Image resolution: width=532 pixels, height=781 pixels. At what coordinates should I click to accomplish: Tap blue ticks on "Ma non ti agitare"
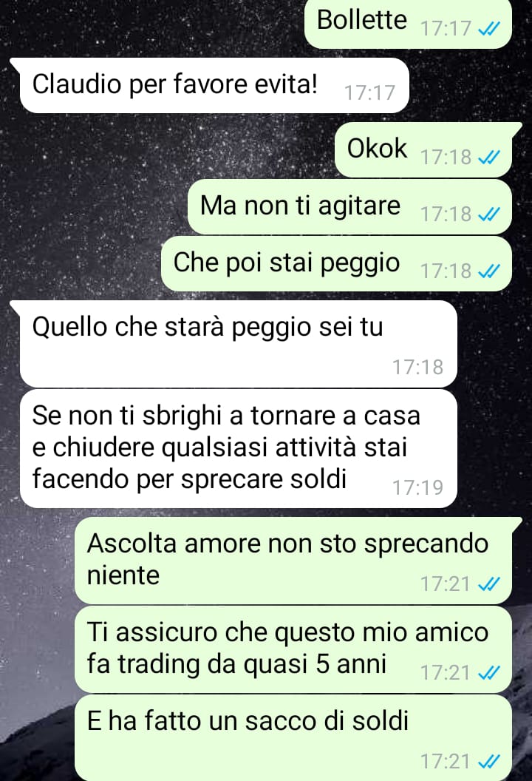pos(488,214)
